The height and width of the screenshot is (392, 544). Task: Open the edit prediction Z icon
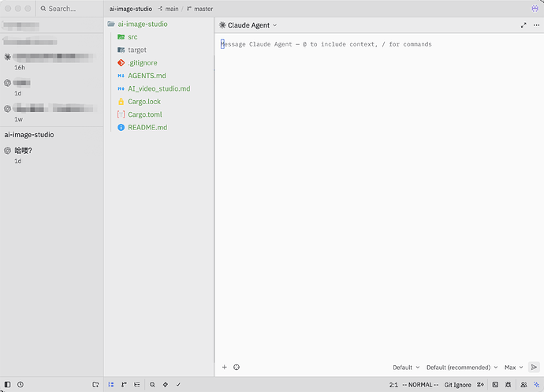tap(480, 384)
